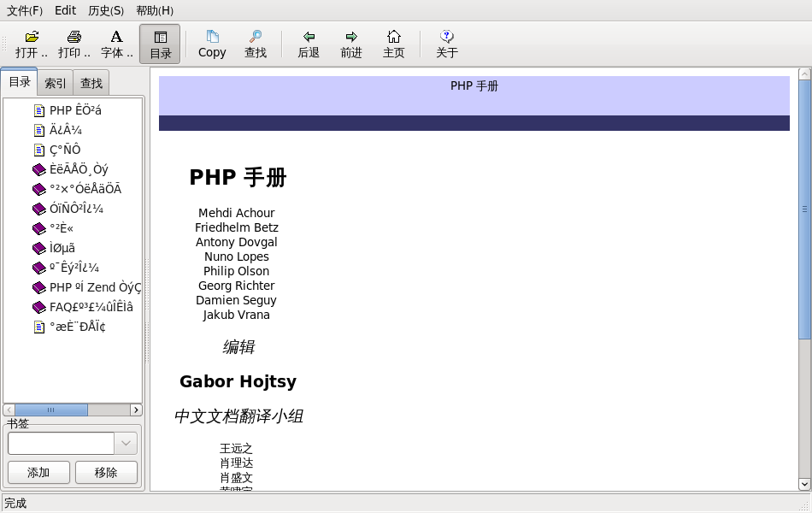Screen dimensions: 812x513
Task: Click book icon of °²×°ÓëÅäÖÃ entry
Action: (x=38, y=189)
